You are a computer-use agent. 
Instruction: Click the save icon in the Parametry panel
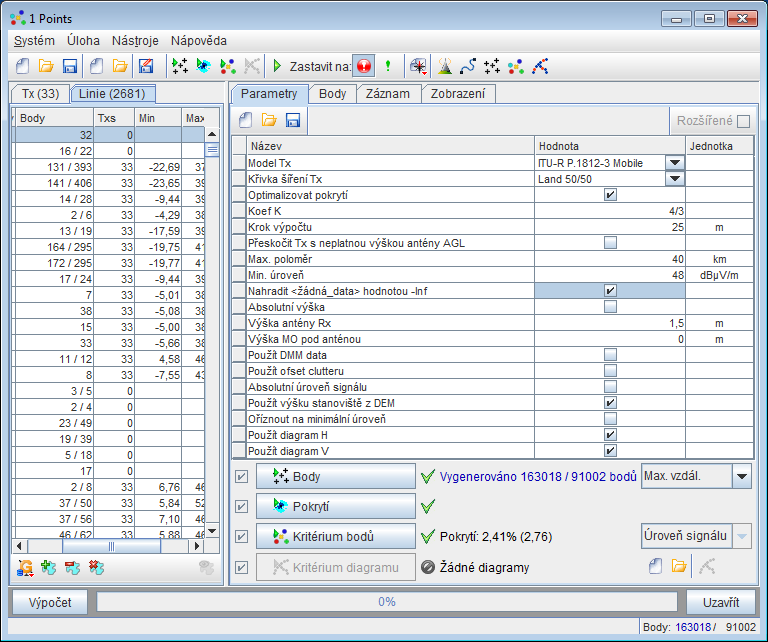point(293,120)
